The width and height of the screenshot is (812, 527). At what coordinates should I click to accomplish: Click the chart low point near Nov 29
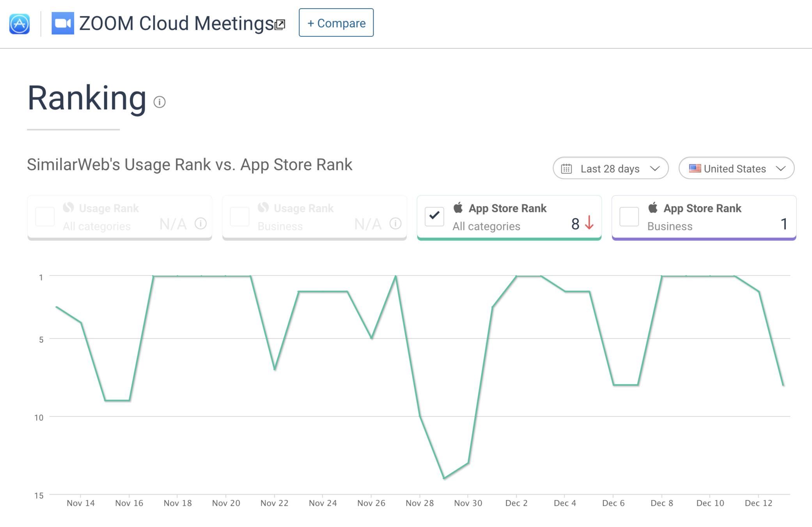click(444, 478)
